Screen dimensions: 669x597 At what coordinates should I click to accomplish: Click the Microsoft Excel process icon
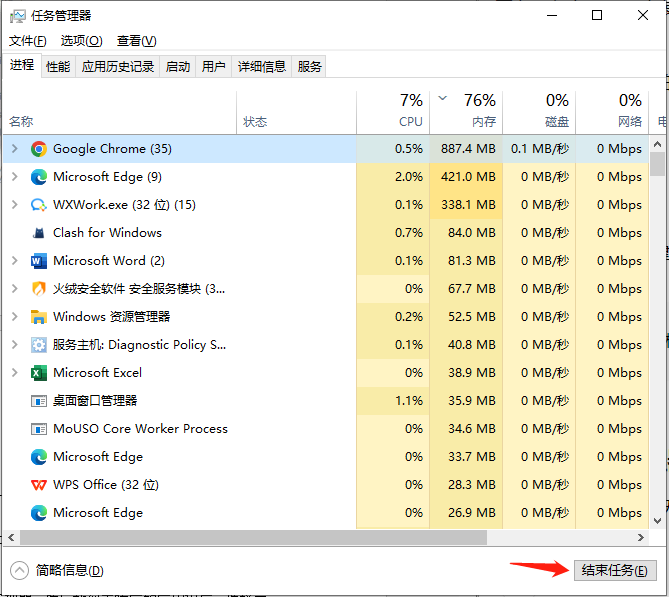tap(39, 373)
